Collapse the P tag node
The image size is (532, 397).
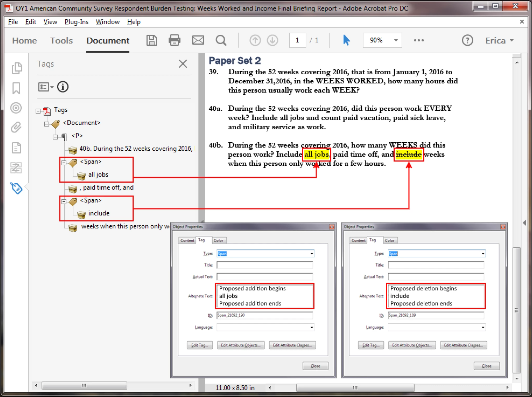coord(55,137)
